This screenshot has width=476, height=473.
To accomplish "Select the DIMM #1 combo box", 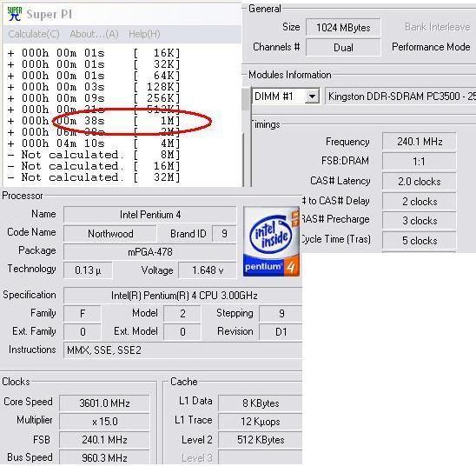I will pos(286,97).
